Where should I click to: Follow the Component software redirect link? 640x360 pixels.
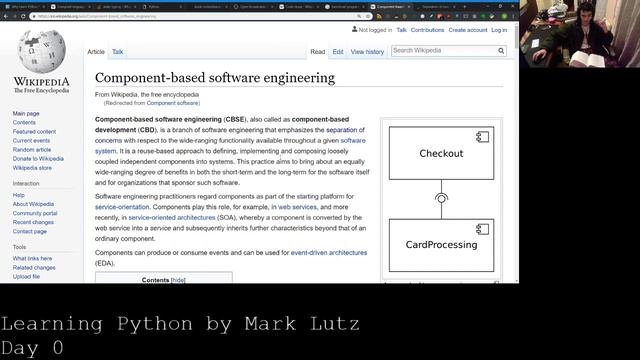pyautogui.click(x=173, y=103)
